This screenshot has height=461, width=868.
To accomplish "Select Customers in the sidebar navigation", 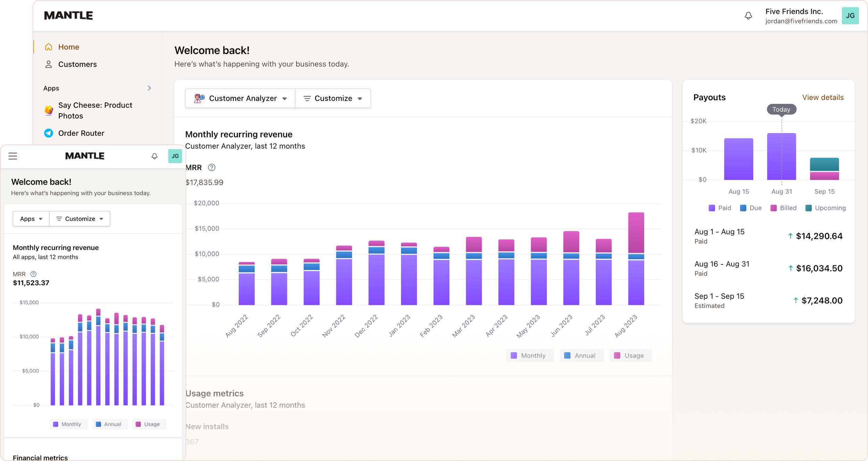I will click(x=77, y=64).
